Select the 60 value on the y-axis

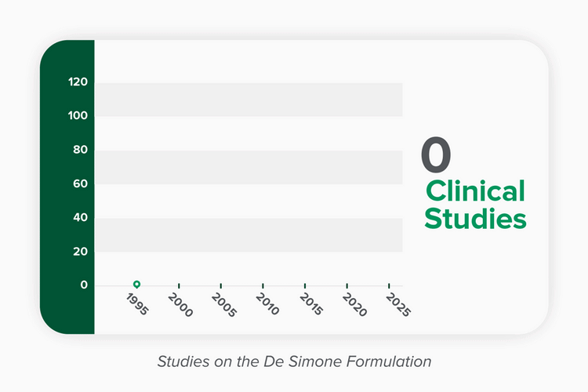pyautogui.click(x=81, y=183)
